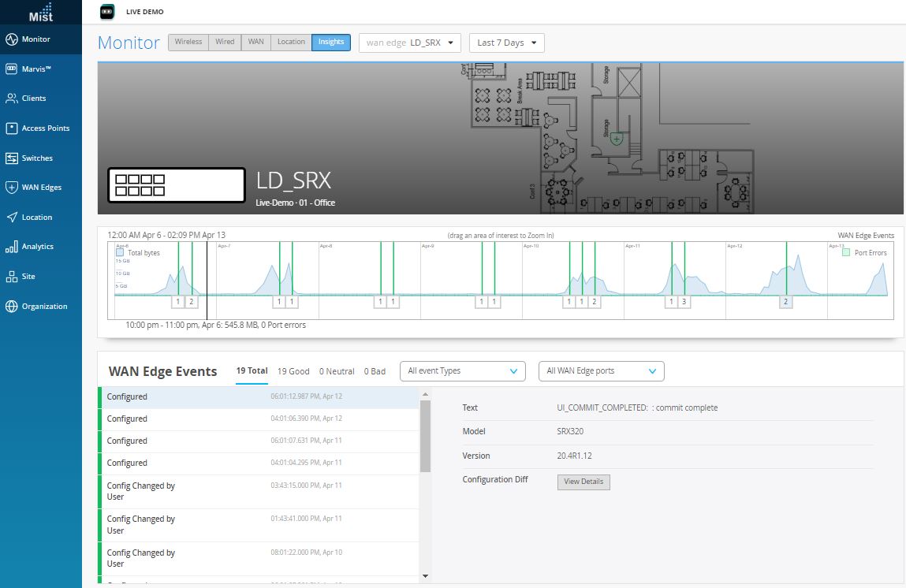906x588 pixels.
Task: Click the Location sidebar icon
Action: (x=12, y=218)
